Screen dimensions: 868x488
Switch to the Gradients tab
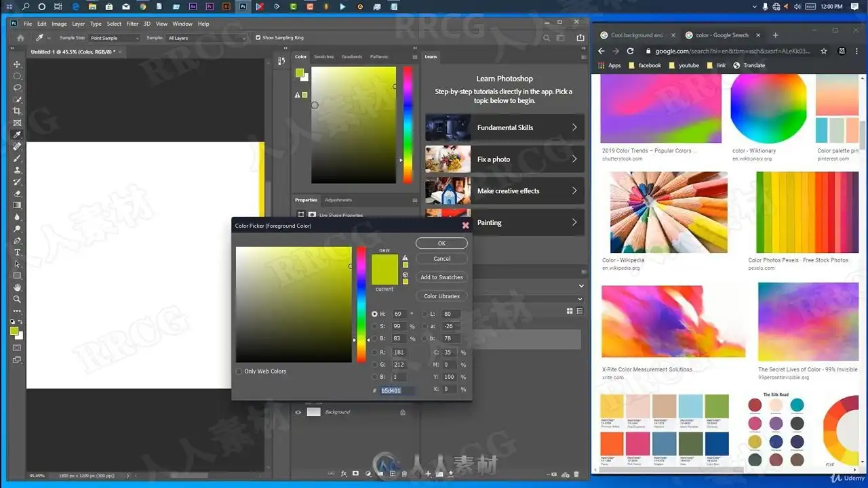352,57
